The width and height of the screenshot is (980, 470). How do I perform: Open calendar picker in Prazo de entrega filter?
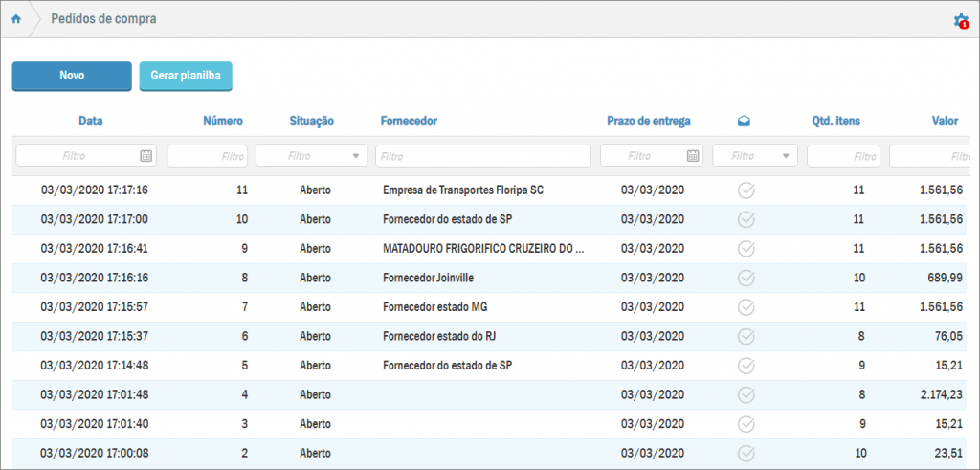(693, 155)
